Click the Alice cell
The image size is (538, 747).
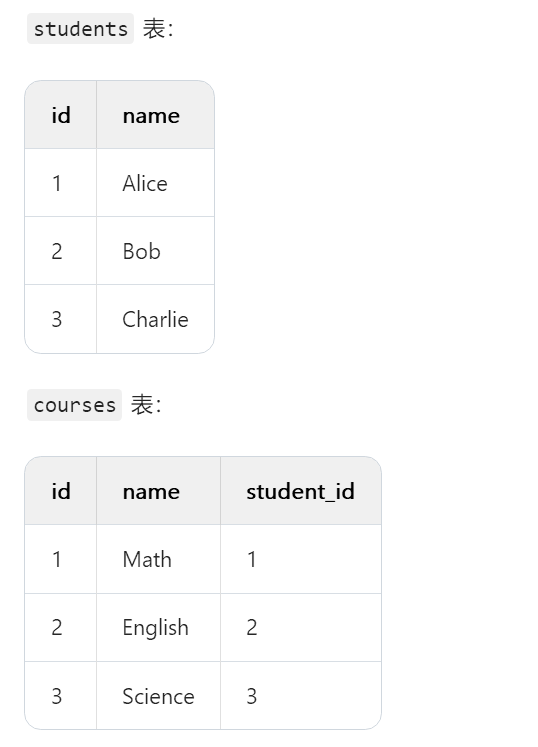[155, 183]
